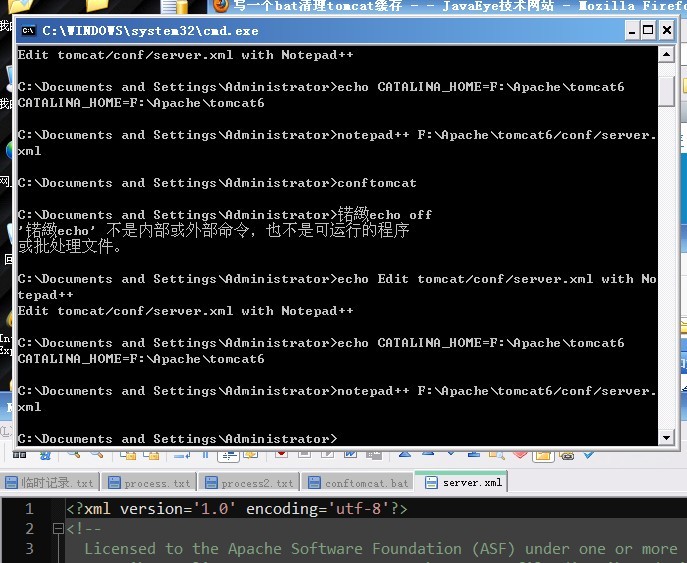The image size is (687, 563).
Task: Click the file icon on process.txt tab
Action: [114, 482]
